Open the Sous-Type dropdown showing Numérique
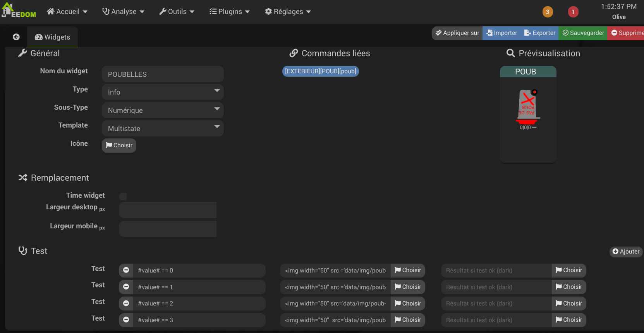Image resolution: width=644 pixels, height=333 pixels. [163, 110]
